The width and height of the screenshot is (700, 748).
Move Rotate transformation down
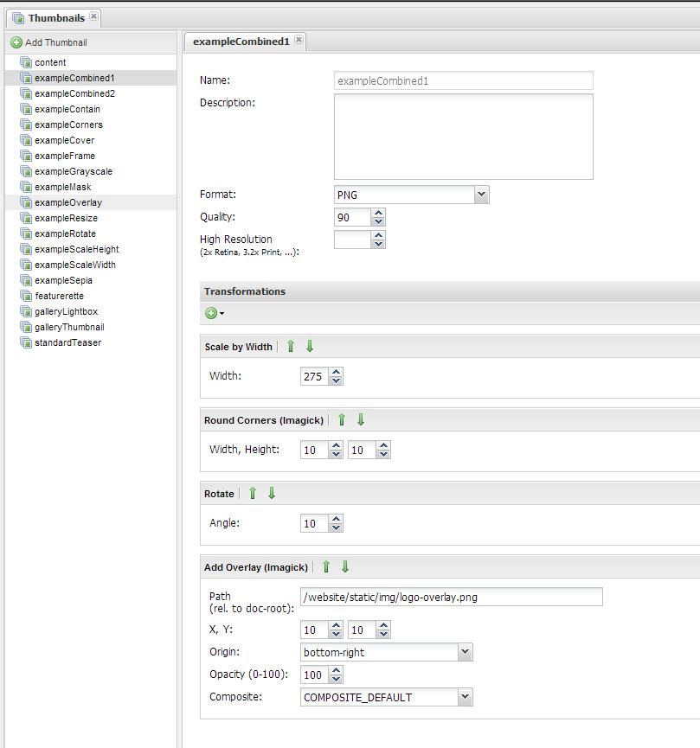pyautogui.click(x=272, y=494)
